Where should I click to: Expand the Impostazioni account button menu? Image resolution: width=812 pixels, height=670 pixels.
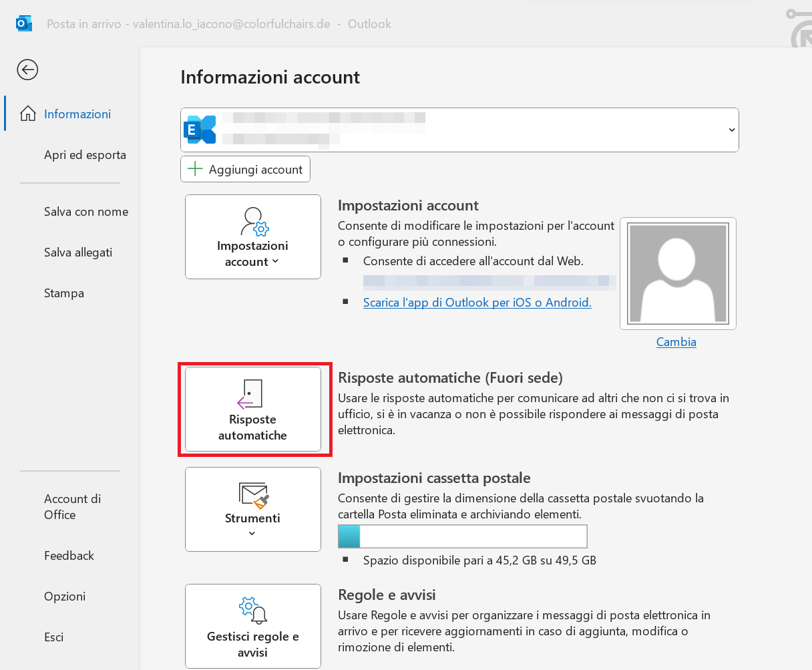point(275,262)
